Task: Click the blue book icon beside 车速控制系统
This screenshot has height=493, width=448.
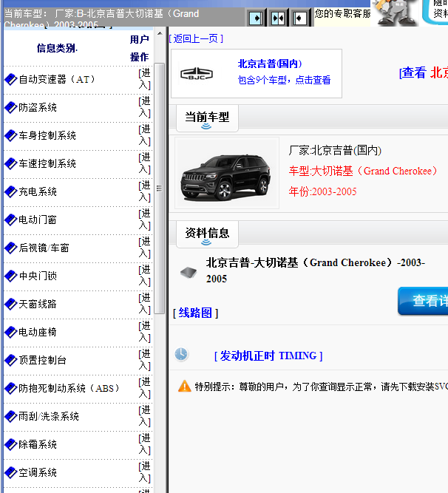Action: (10, 163)
